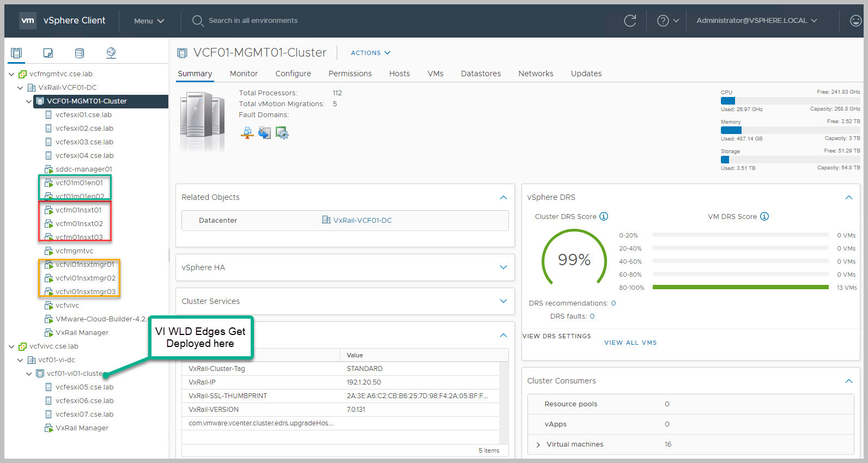Expand the vSphere HA panel
Image resolution: width=868 pixels, height=463 pixels.
[x=503, y=267]
